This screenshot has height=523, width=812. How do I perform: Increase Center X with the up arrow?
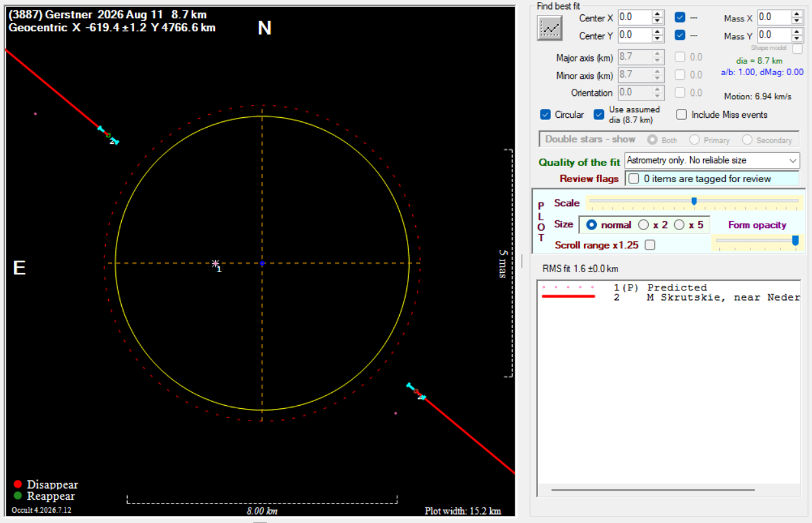coord(658,14)
